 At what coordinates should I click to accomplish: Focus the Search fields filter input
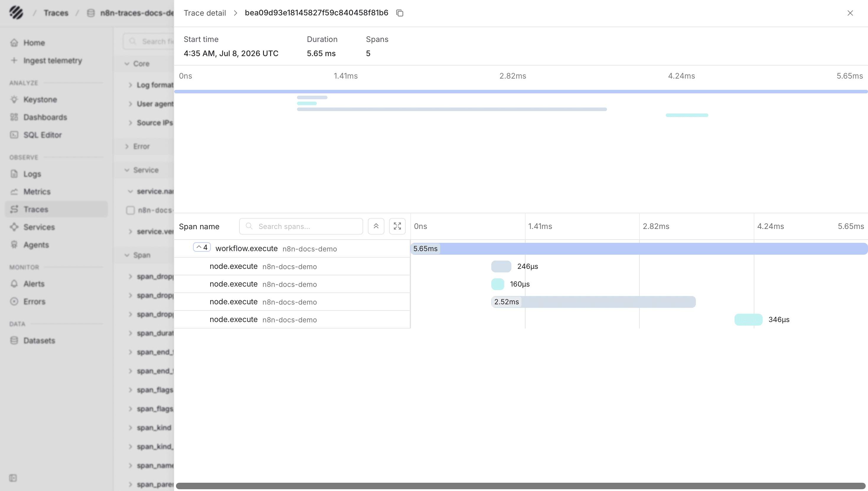(149, 41)
